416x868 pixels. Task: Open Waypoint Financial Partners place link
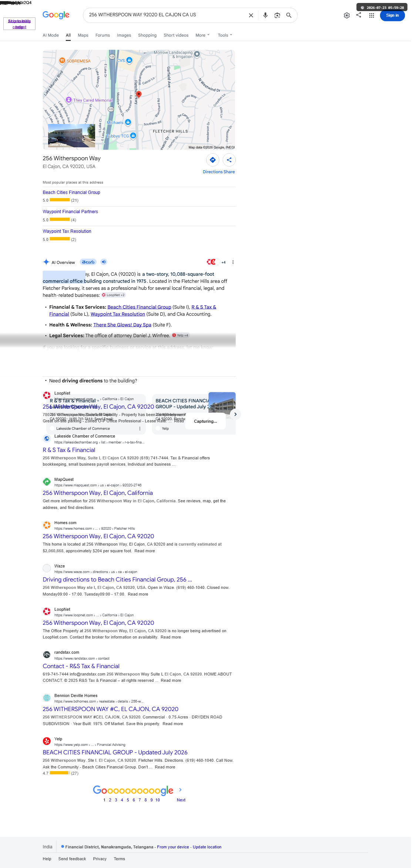click(x=70, y=212)
